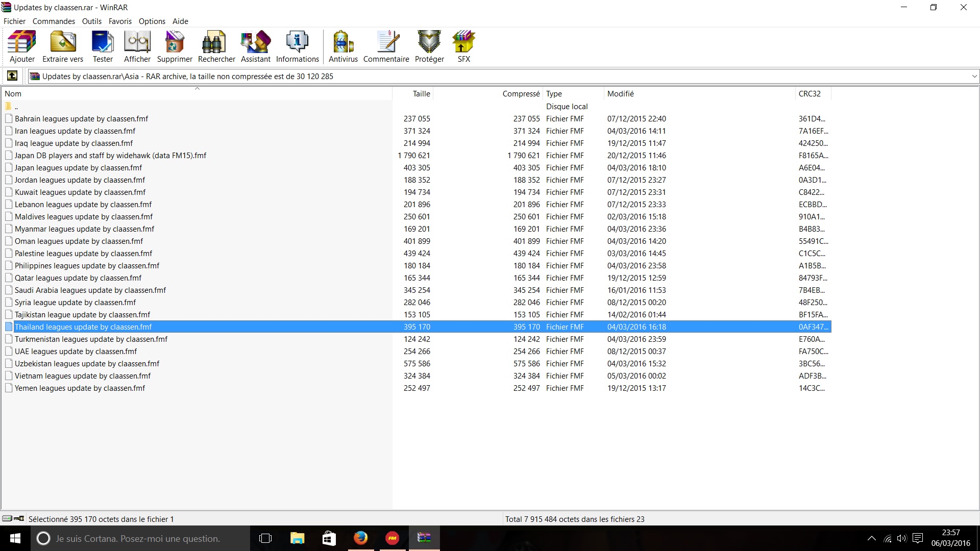Sort by the Nom column header
Screen dimensions: 980x551
point(197,93)
